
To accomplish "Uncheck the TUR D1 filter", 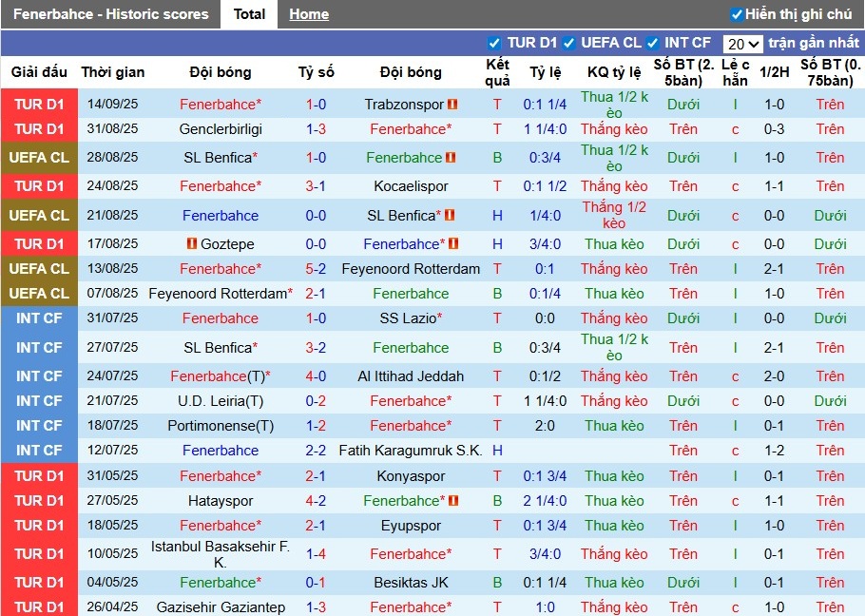I will (x=494, y=43).
